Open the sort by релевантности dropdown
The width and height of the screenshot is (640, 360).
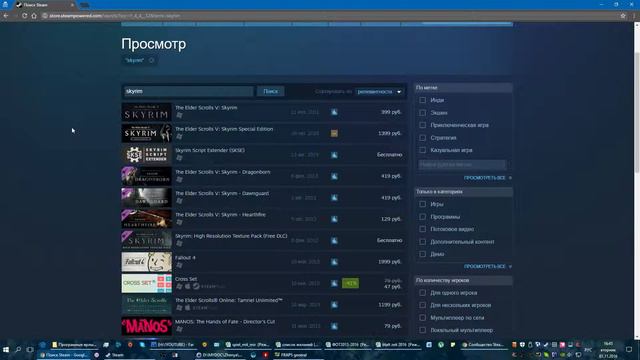click(x=379, y=91)
